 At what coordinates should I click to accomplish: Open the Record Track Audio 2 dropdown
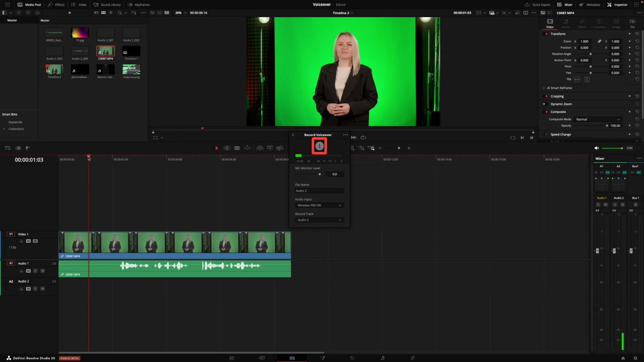(x=319, y=220)
